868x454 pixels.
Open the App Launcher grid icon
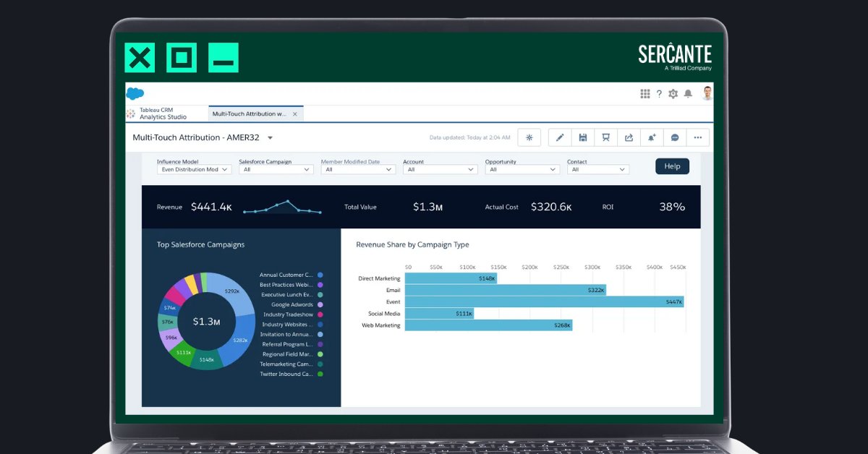645,94
